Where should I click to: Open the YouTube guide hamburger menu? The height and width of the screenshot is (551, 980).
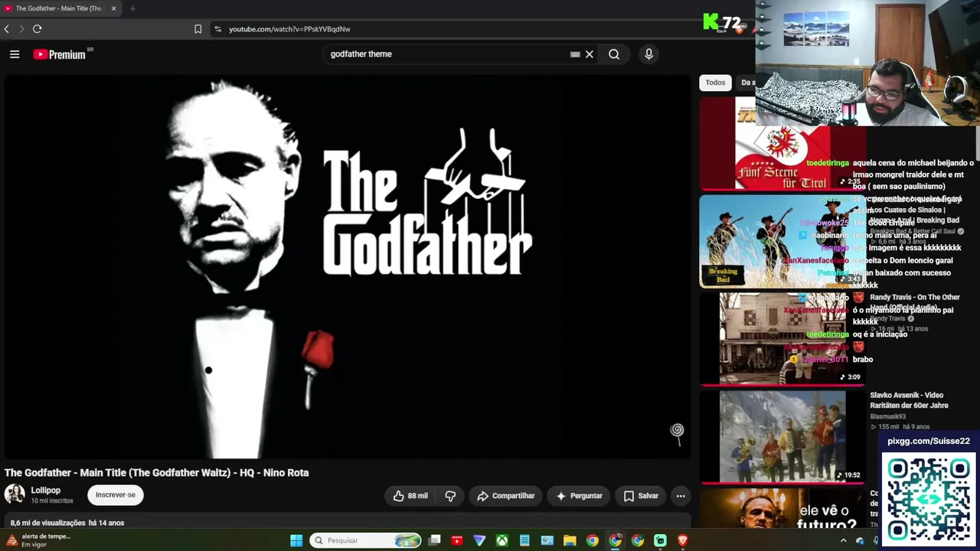tap(15, 54)
